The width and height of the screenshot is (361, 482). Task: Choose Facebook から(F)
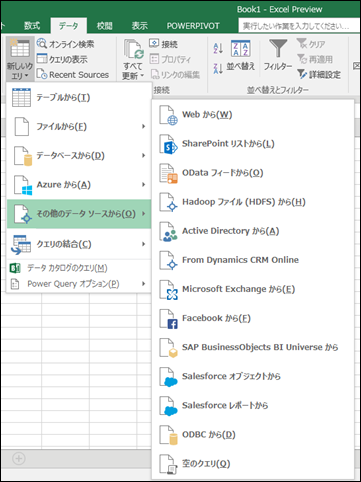(x=253, y=318)
